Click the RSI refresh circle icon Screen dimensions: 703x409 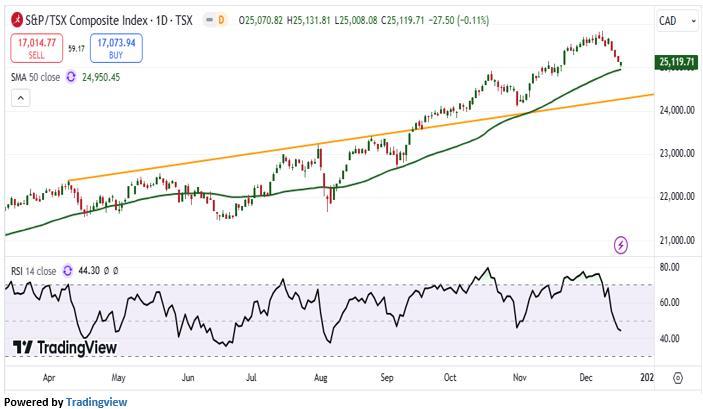click(67, 271)
